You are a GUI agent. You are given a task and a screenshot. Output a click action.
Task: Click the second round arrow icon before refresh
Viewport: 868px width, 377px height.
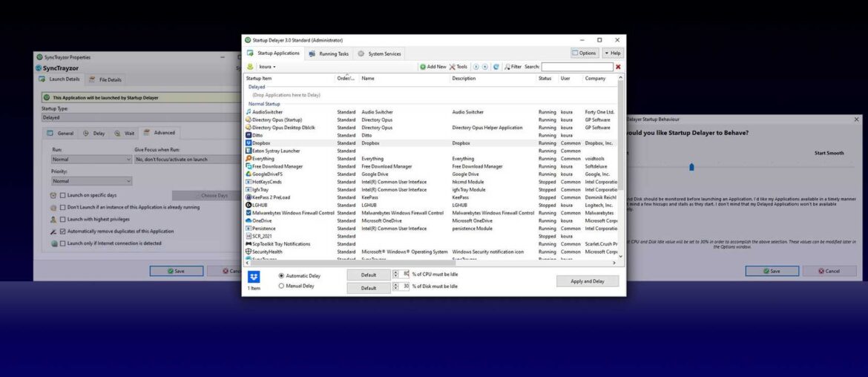pos(485,67)
